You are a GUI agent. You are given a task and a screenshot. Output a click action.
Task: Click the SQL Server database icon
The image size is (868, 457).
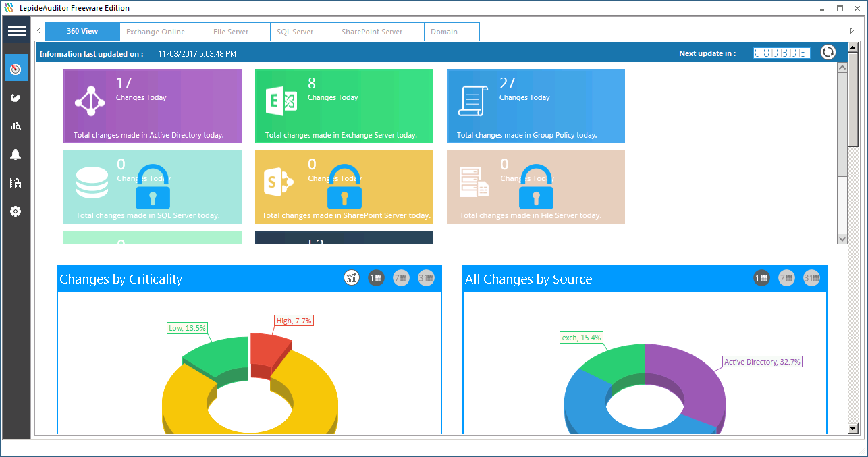92,182
